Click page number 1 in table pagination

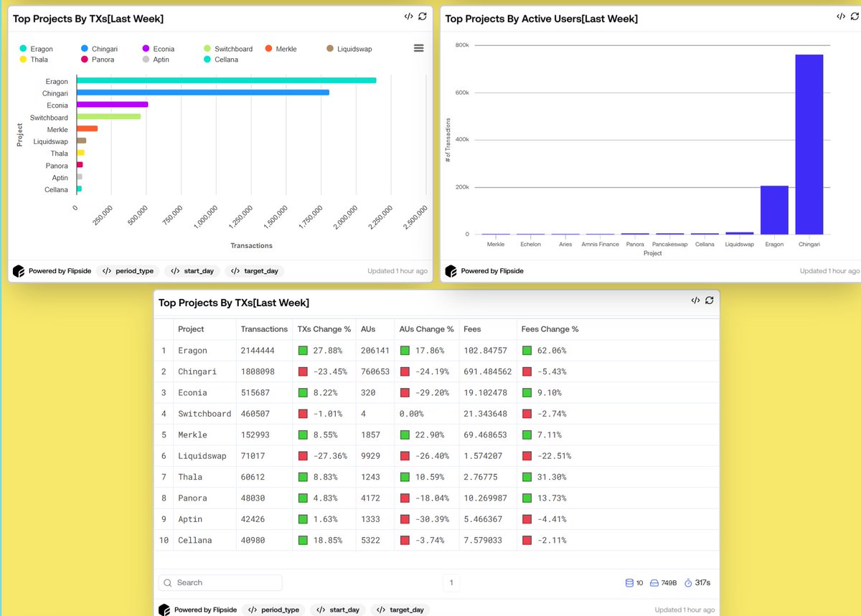[451, 583]
